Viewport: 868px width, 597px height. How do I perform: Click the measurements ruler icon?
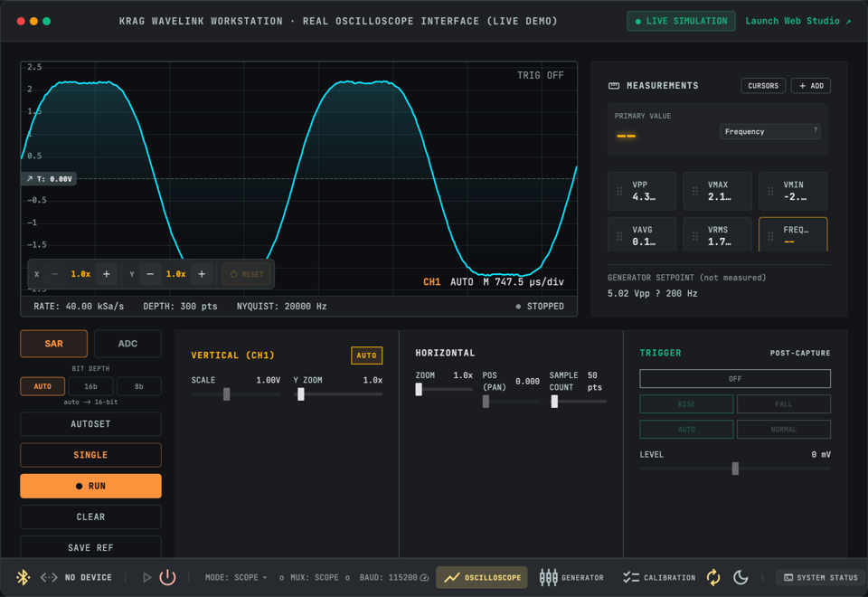click(614, 86)
